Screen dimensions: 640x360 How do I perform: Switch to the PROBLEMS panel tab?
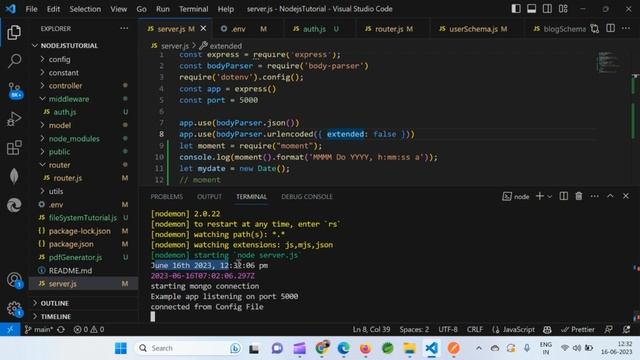[167, 197]
